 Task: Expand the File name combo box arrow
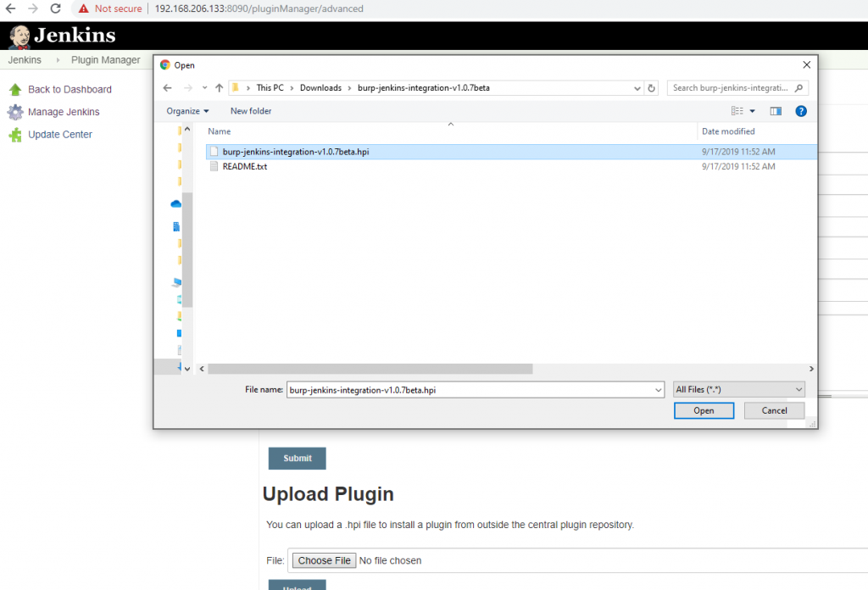coord(659,390)
